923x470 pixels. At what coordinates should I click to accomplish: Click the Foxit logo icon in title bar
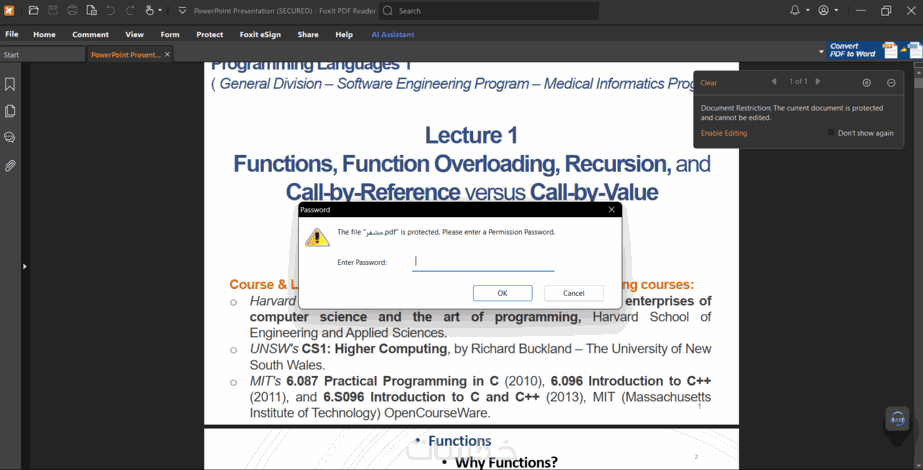click(x=9, y=11)
